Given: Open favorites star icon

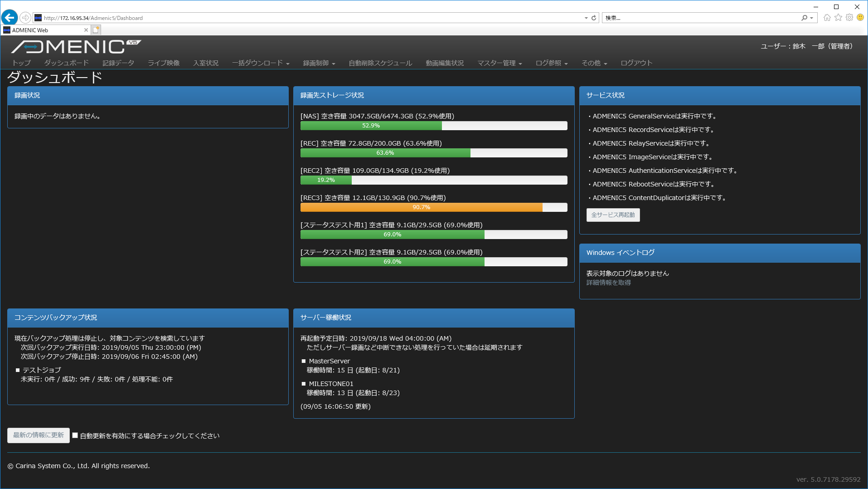Looking at the screenshot, I should tap(838, 18).
